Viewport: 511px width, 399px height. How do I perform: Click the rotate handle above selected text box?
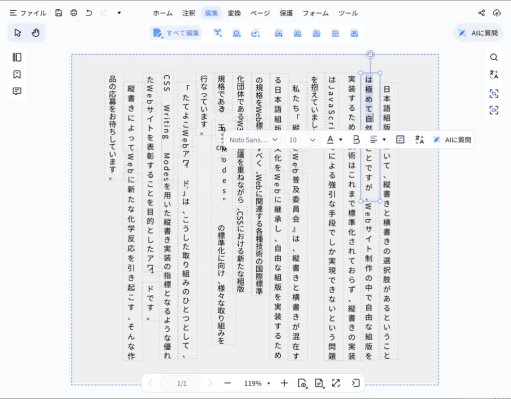370,54
